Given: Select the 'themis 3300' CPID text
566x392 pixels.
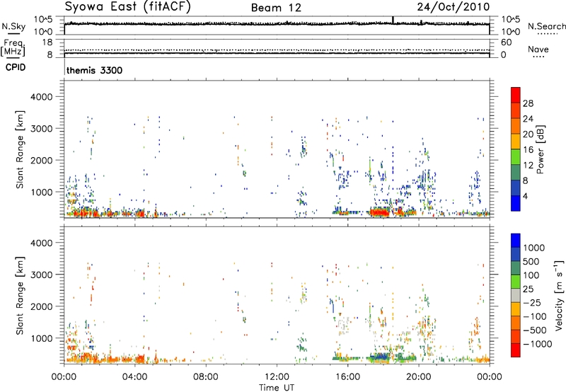Looking at the screenshot, I should (94, 70).
